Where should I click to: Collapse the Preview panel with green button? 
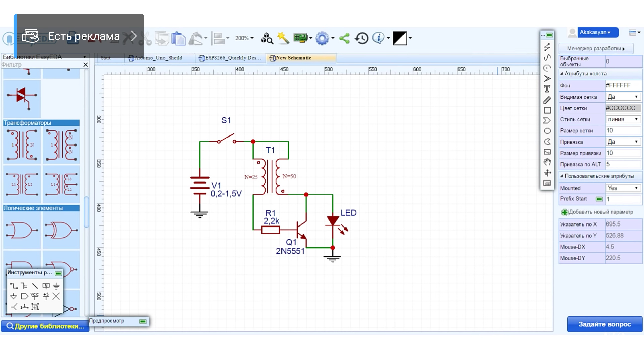(x=143, y=321)
